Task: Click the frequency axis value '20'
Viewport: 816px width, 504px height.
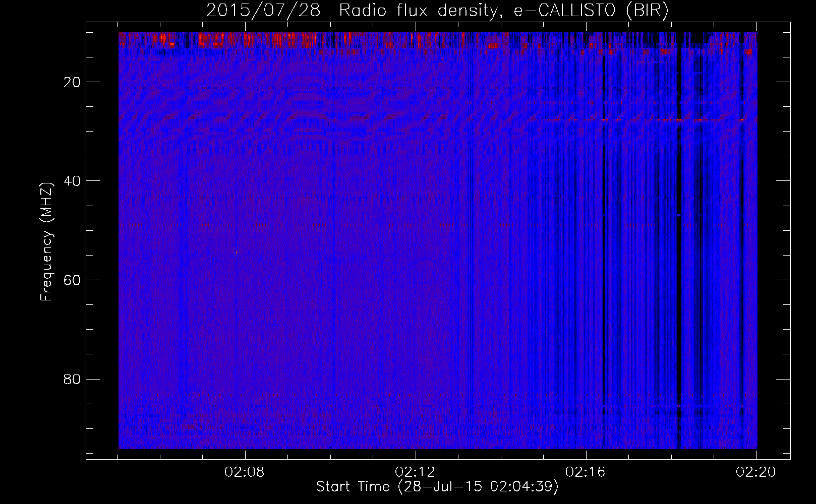Action: point(72,82)
